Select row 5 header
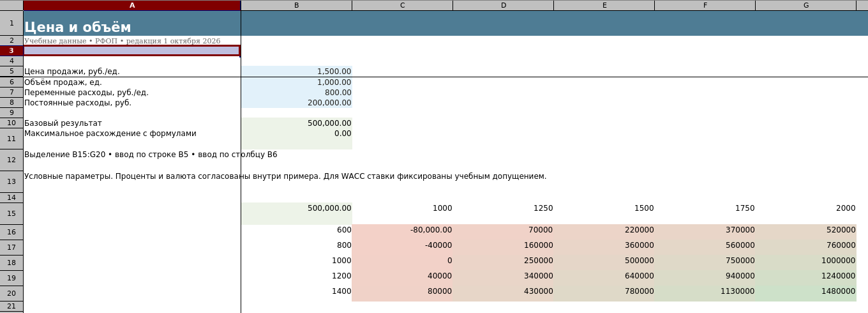The image size is (868, 313). [11, 72]
